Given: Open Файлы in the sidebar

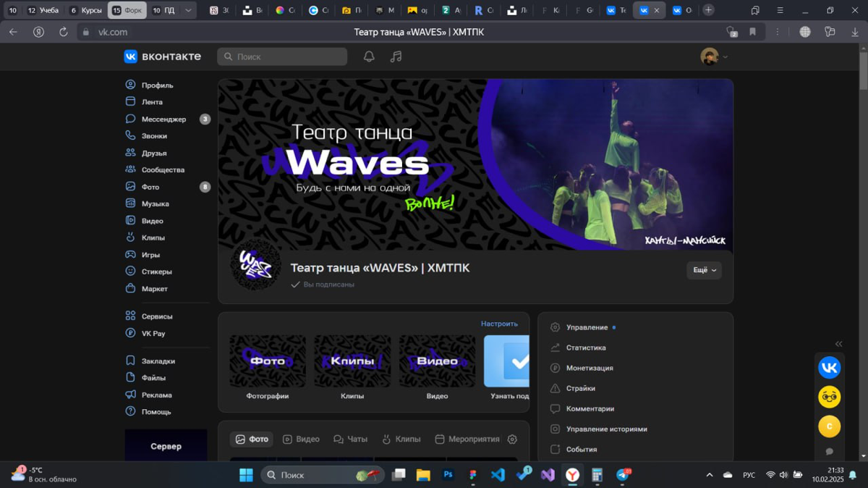Looking at the screenshot, I should pos(145,378).
